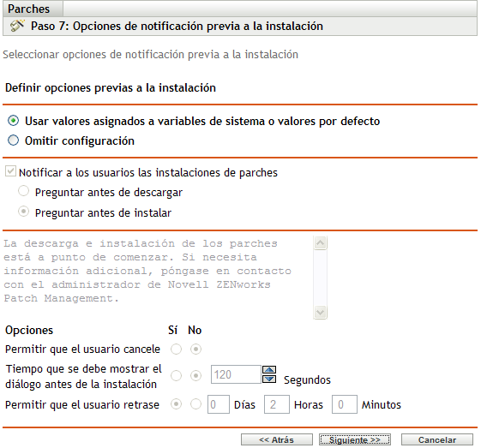Click the 'Definir opciones previas a la instalación' heading
Image resolution: width=481 pixels, height=448 pixels.
[111, 88]
